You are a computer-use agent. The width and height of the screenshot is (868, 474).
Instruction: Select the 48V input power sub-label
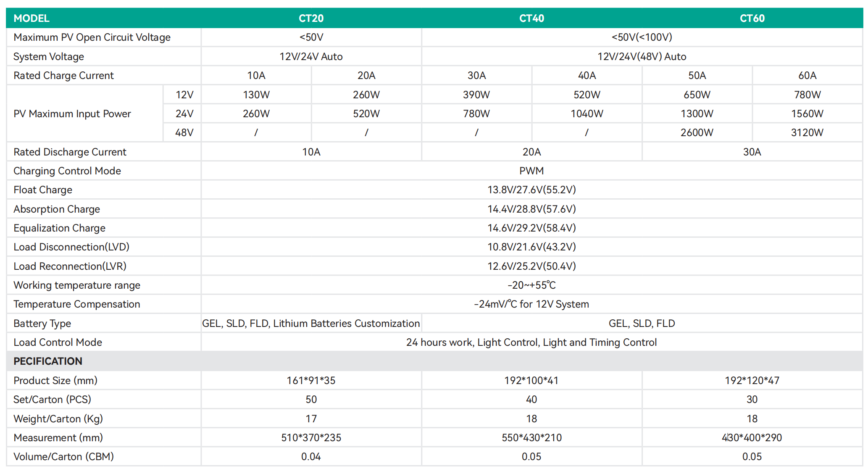point(184,133)
